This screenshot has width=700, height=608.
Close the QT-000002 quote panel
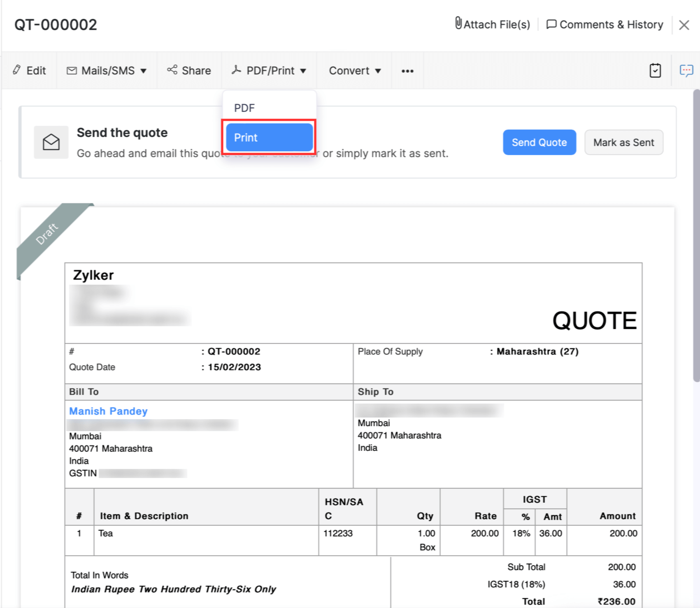point(684,25)
